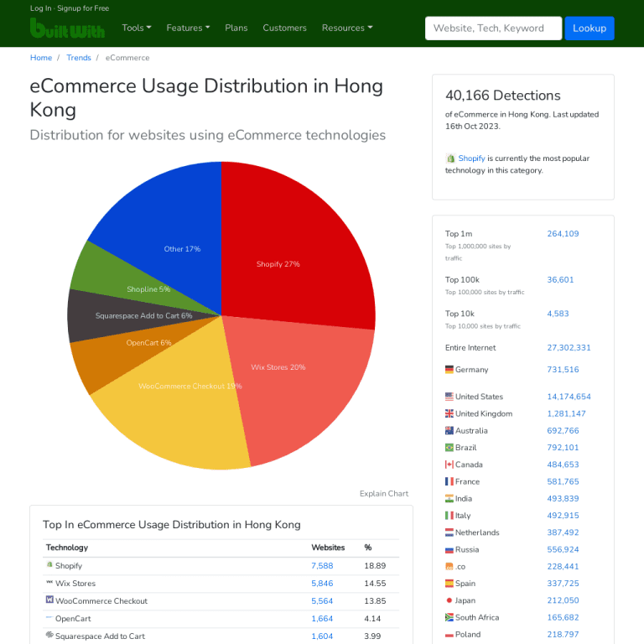The height and width of the screenshot is (644, 644).
Task: Click the Germany flag icon
Action: pyautogui.click(x=449, y=370)
